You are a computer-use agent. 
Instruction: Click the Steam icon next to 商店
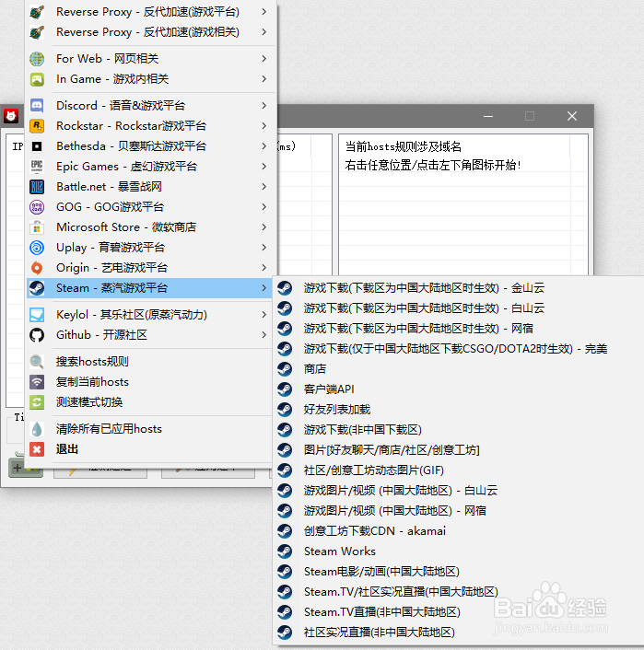[285, 369]
